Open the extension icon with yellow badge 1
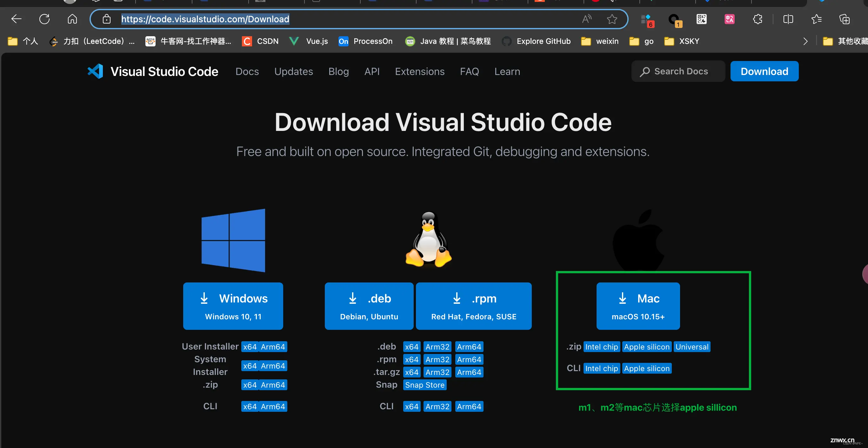Image resolution: width=868 pixels, height=448 pixels. pyautogui.click(x=675, y=20)
